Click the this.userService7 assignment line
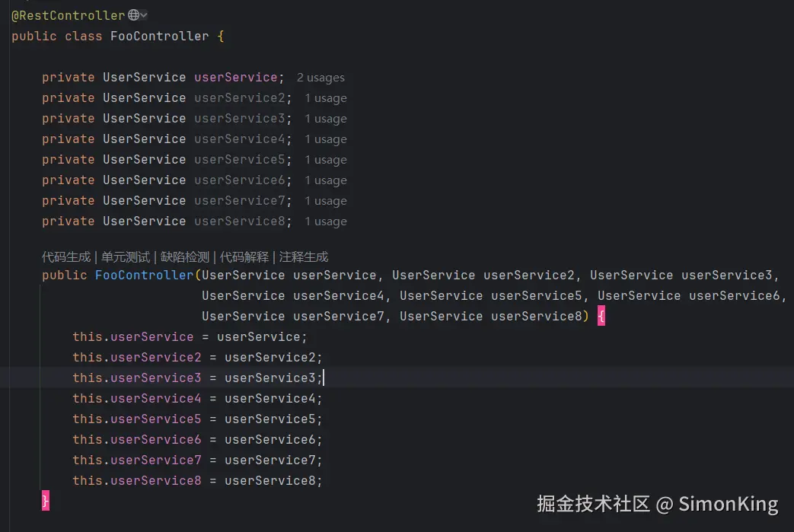This screenshot has height=532, width=794. [198, 460]
